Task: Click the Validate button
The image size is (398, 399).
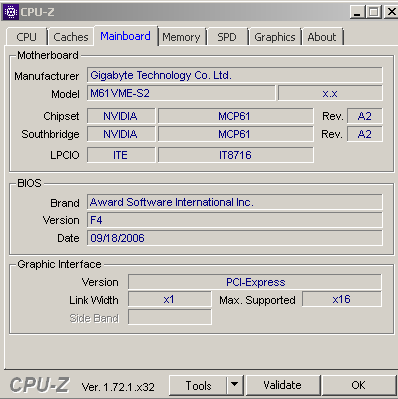Action: click(x=282, y=386)
